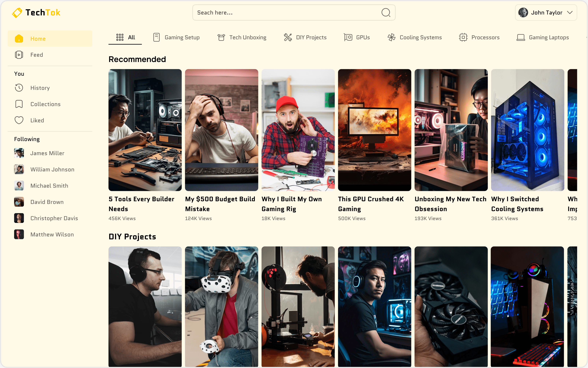Viewport: 588px width, 368px height.
Task: Click the Feed play icon
Action: pos(19,55)
